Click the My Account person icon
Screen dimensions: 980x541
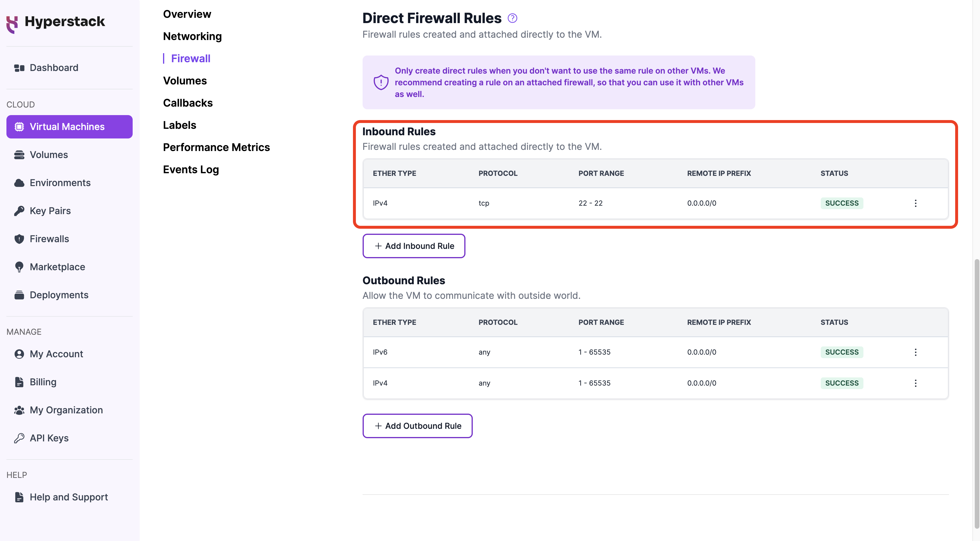[x=19, y=354]
